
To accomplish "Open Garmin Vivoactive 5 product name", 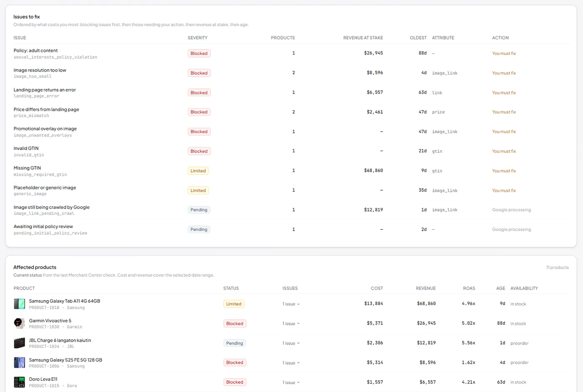I will pos(50,320).
